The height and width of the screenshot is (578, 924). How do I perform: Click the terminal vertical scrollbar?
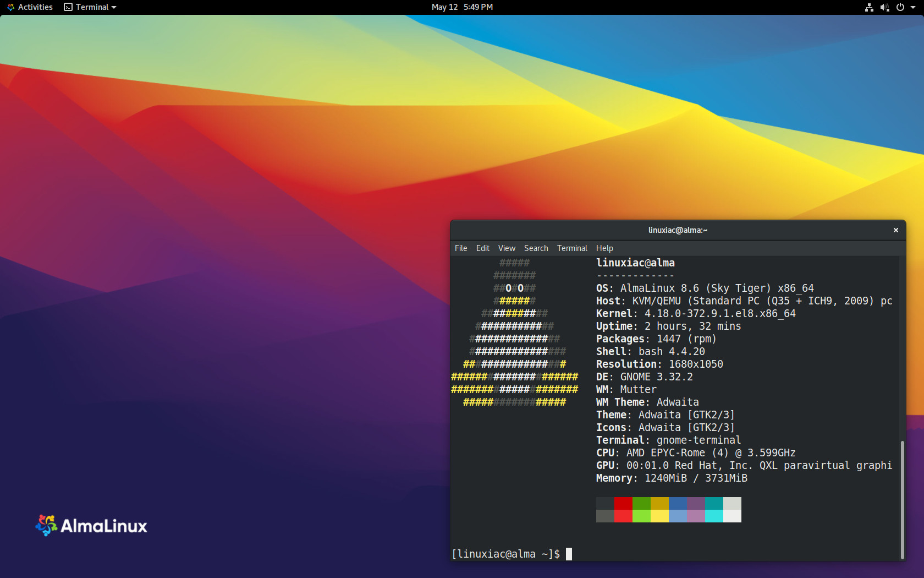(x=902, y=499)
